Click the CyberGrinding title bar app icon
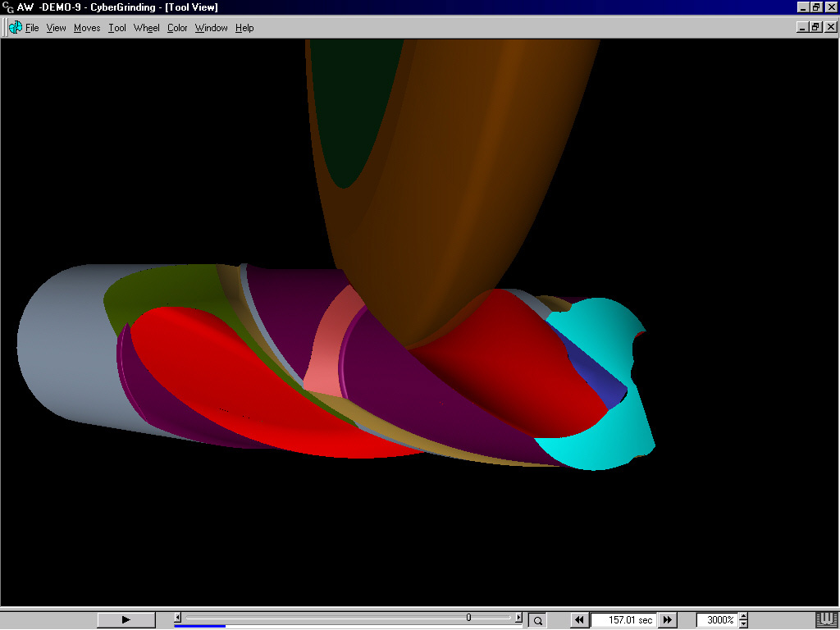Screen dimensions: 840x630 [7, 7]
